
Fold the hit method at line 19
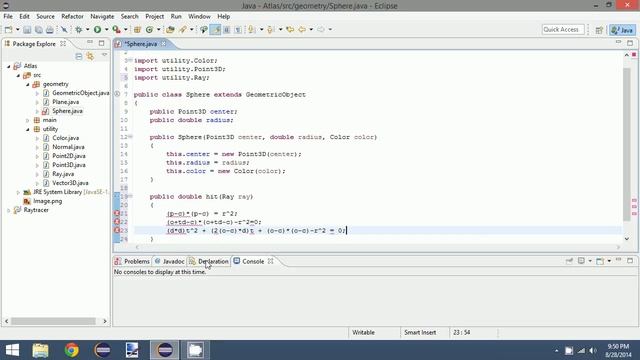tap(131, 196)
